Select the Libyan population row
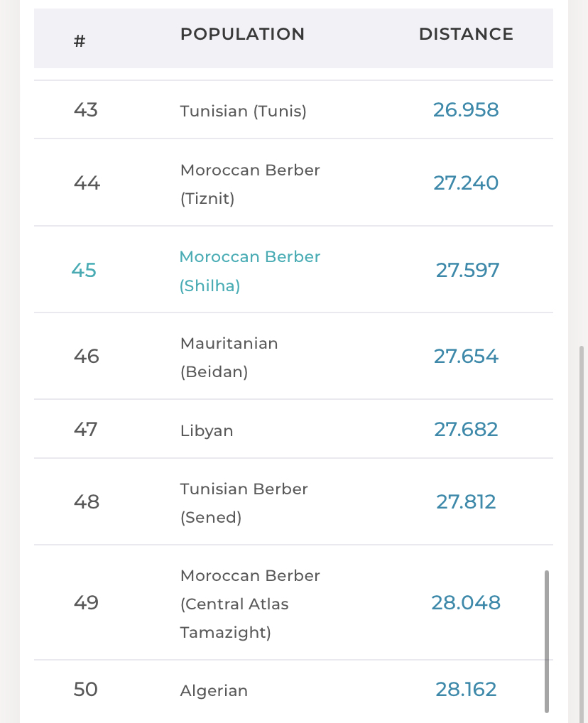 point(207,431)
